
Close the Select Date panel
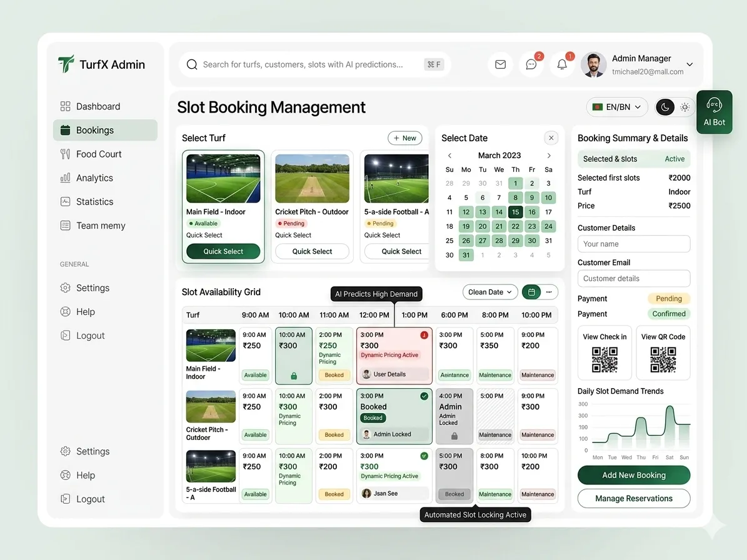click(x=551, y=138)
